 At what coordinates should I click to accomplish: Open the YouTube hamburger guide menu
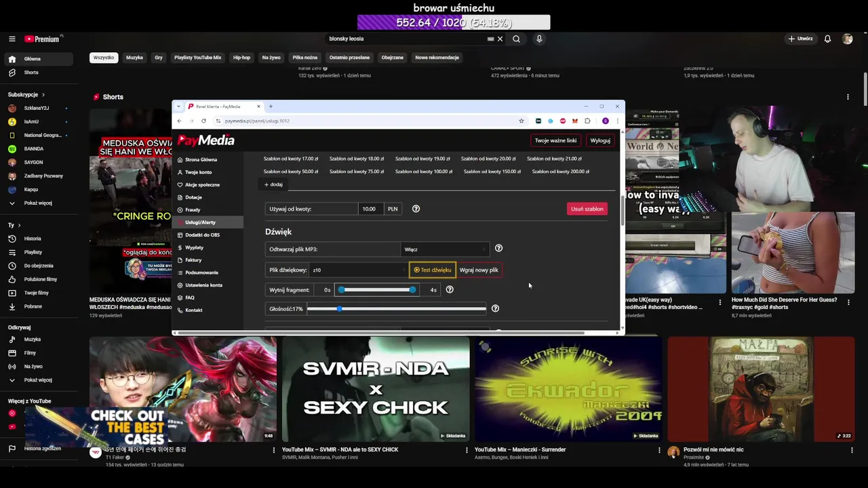click(12, 39)
